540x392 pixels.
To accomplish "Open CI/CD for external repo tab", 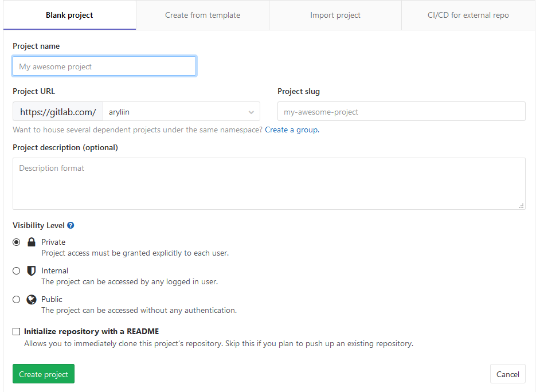I will point(468,15).
